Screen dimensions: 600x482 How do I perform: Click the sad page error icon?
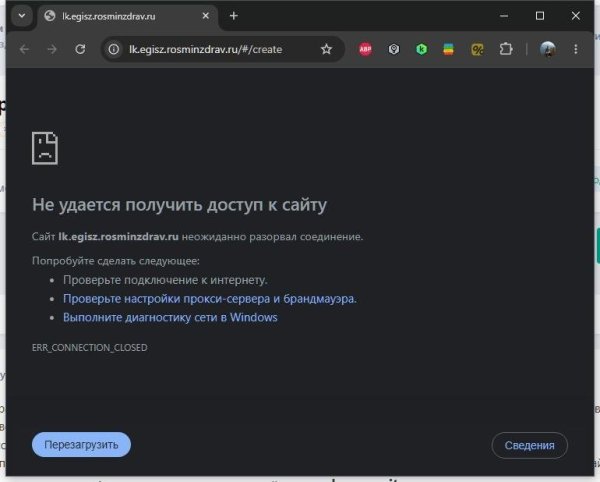pyautogui.click(x=45, y=148)
